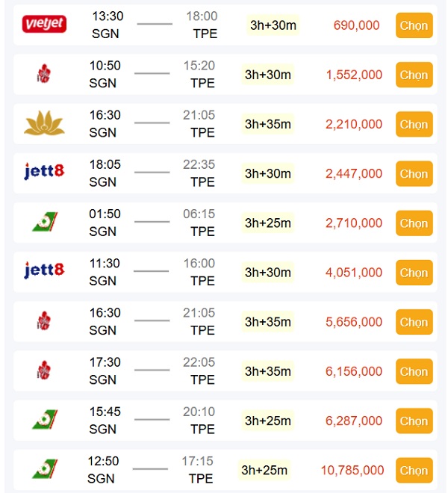Image resolution: width=448 pixels, height=493 pixels.
Task: Select Chon for the 2,210,000 flight
Action: click(x=414, y=124)
